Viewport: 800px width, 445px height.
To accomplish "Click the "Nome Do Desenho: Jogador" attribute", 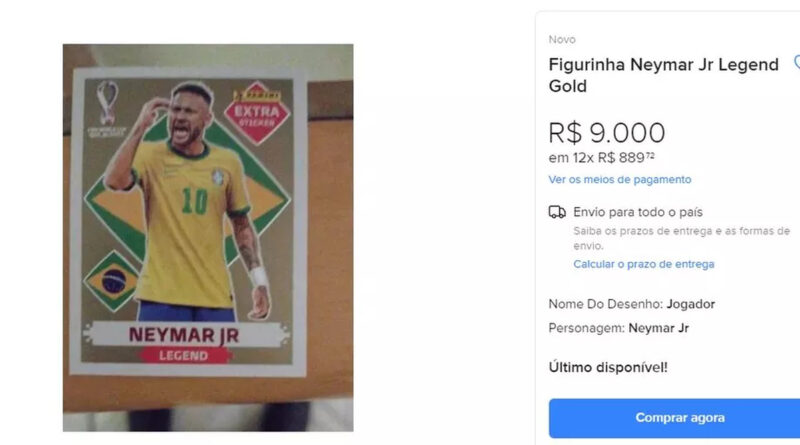I will 631,304.
